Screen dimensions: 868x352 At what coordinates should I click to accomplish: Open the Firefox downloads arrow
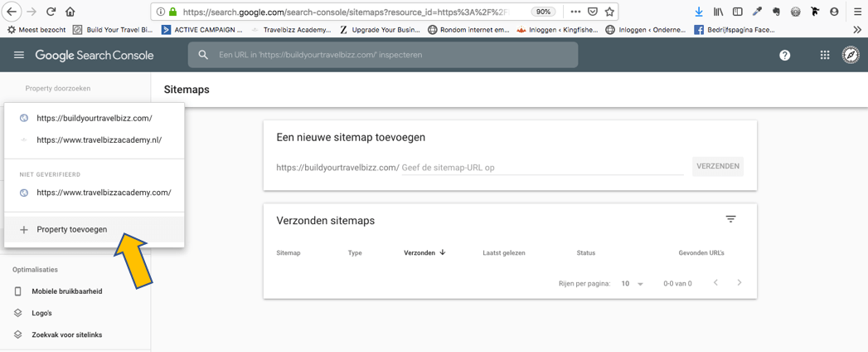[x=699, y=11]
